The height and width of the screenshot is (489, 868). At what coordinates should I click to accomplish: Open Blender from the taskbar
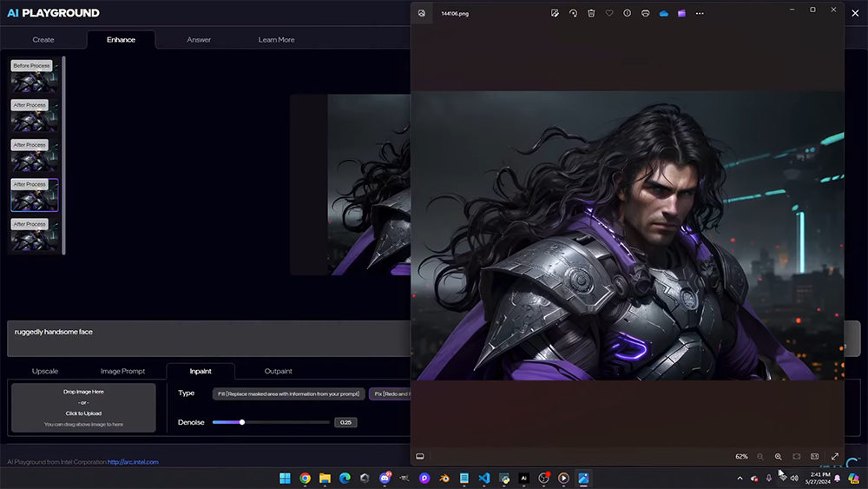click(x=444, y=478)
